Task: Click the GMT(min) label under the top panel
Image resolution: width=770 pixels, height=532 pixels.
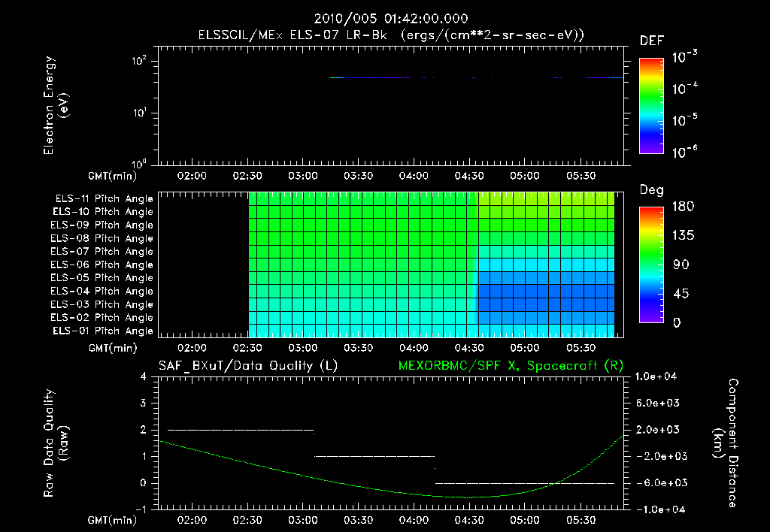Action: (113, 176)
